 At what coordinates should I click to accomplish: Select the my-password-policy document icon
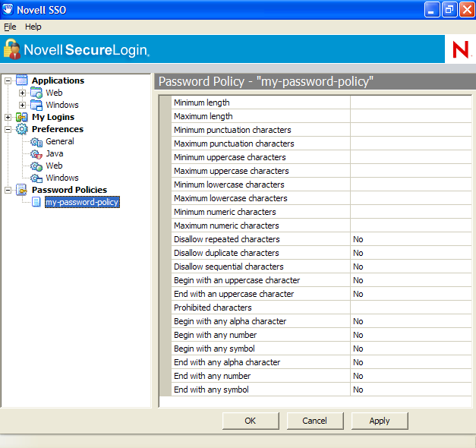tap(36, 202)
